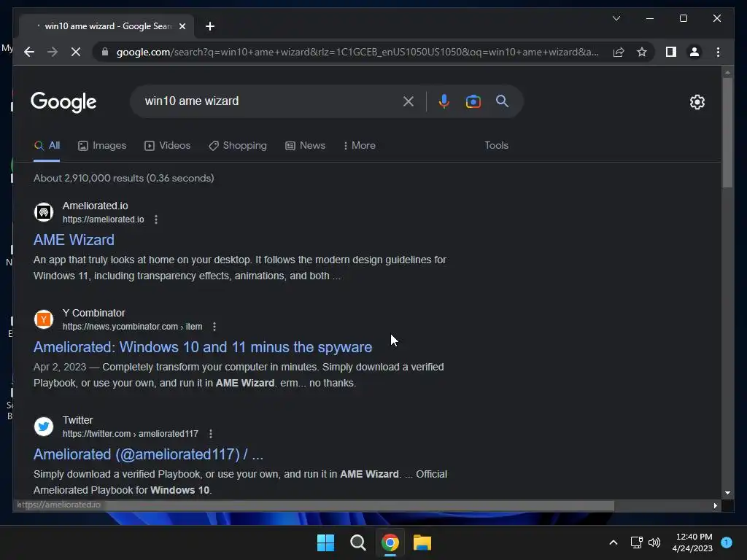Submit search with the magnifier icon
The image size is (747, 560).
point(502,101)
